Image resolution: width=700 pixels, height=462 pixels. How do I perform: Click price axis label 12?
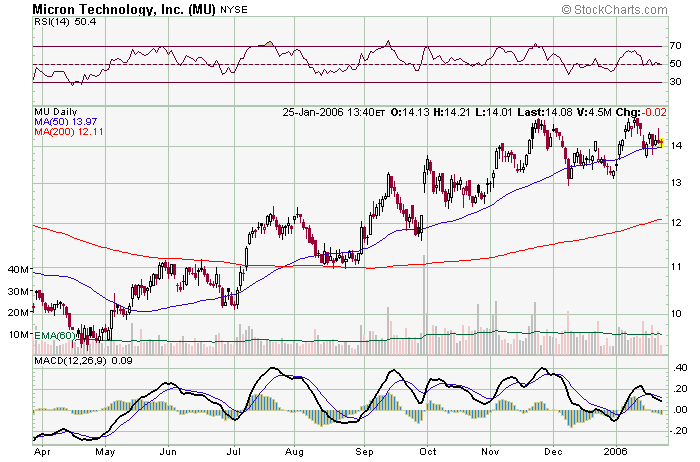[x=675, y=223]
